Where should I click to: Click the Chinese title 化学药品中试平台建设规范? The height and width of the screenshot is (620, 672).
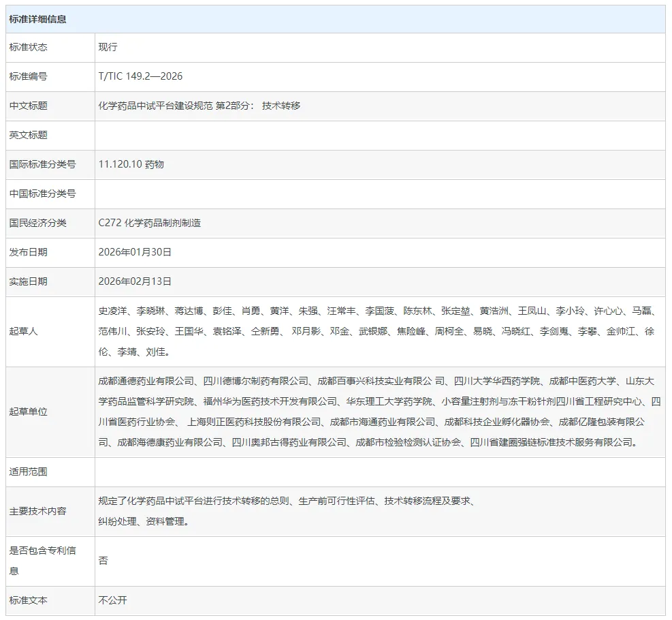point(155,106)
